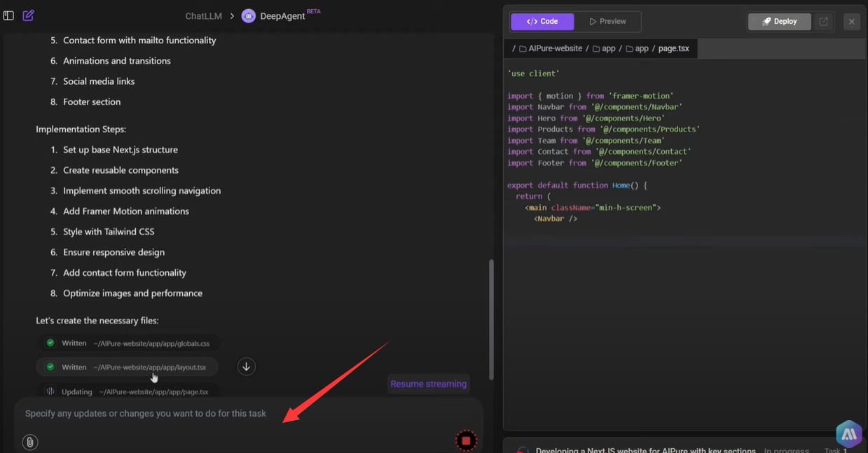Click the Hero import code line
Image resolution: width=868 pixels, height=453 pixels.
pos(586,118)
